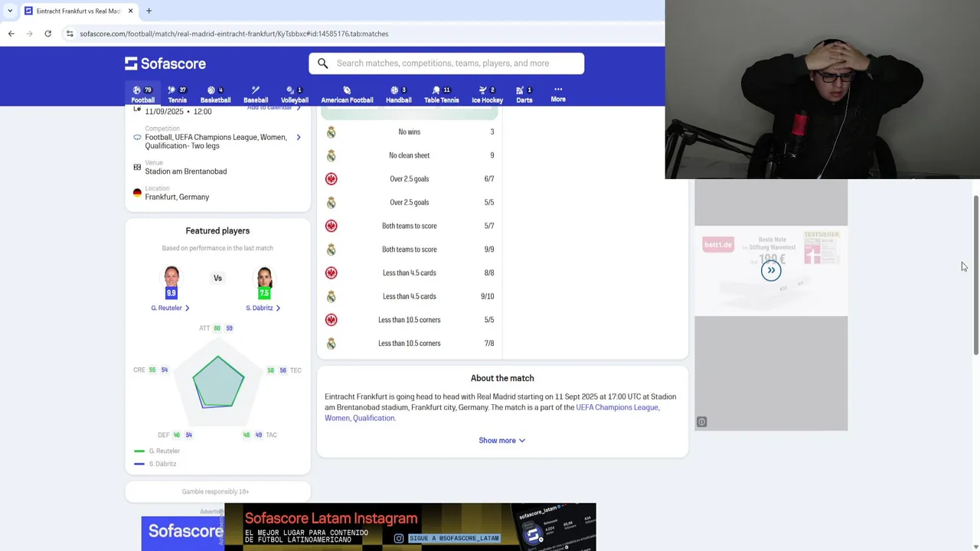Click the page vertical scrollbar thumb
The image size is (980, 551).
[975, 275]
